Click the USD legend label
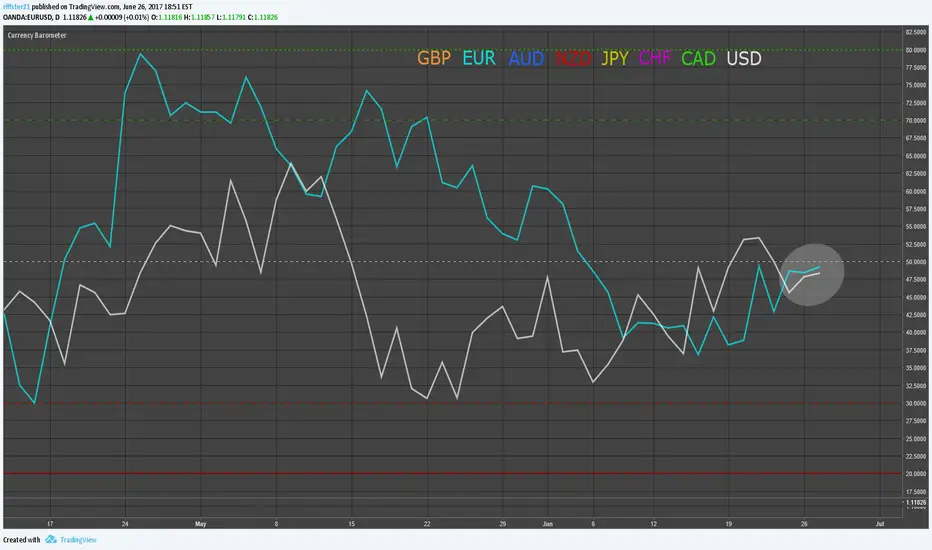Viewport: 932px width, 550px height. pos(744,58)
